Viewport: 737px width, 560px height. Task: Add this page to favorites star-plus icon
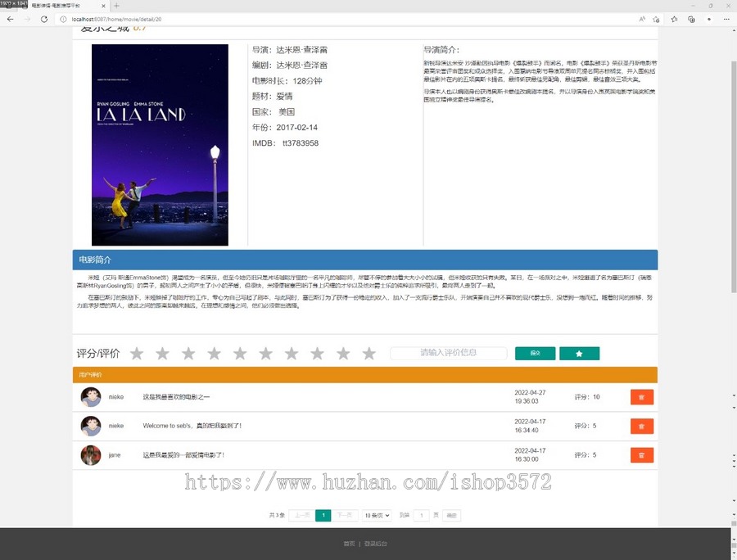tap(656, 20)
